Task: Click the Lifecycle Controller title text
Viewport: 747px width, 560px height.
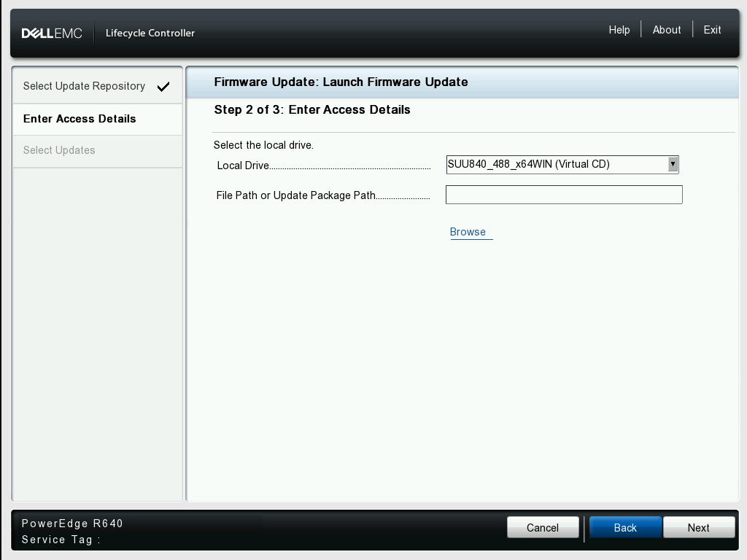Action: tap(150, 33)
